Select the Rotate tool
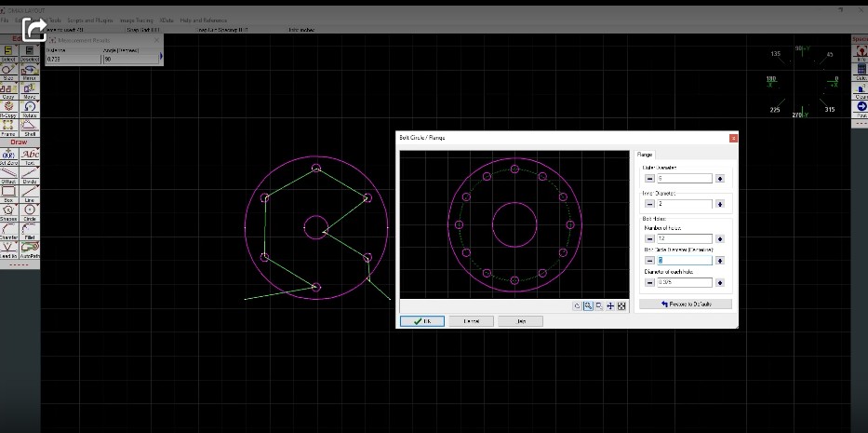This screenshot has height=433, width=868. tap(30, 109)
